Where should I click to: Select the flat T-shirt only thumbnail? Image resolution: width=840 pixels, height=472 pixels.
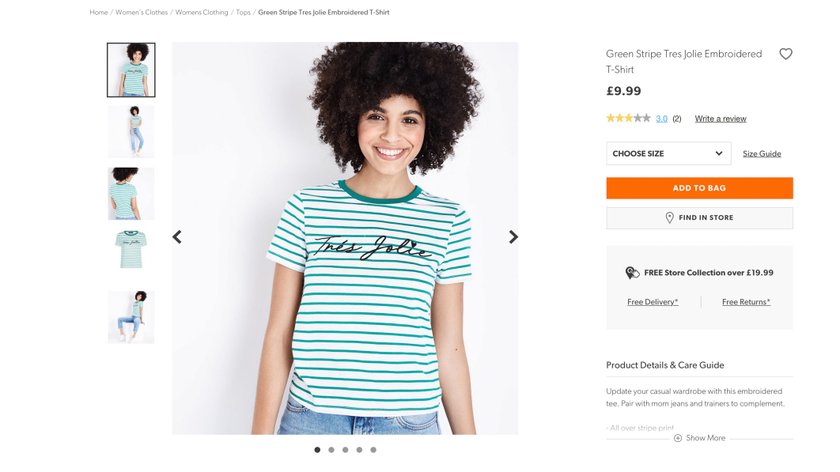[131, 250]
